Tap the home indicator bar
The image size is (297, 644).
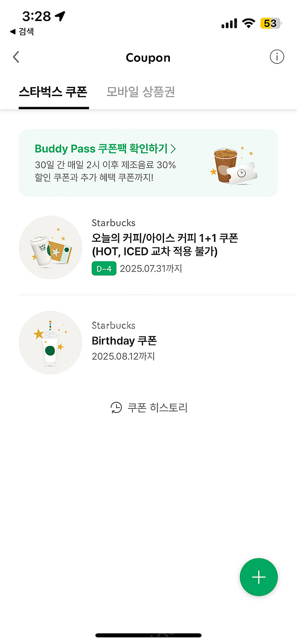coord(148,635)
